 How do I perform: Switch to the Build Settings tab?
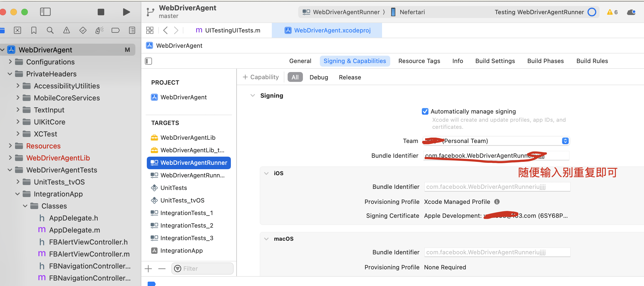pyautogui.click(x=495, y=61)
